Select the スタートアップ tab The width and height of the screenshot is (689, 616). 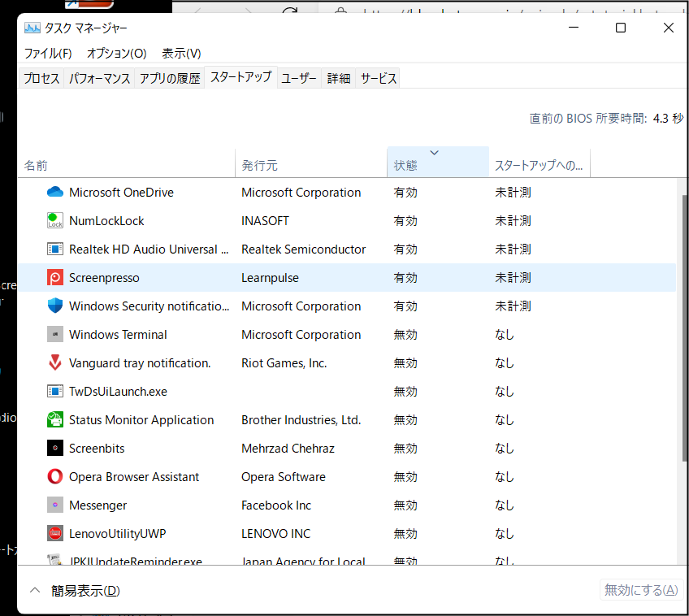(x=240, y=77)
